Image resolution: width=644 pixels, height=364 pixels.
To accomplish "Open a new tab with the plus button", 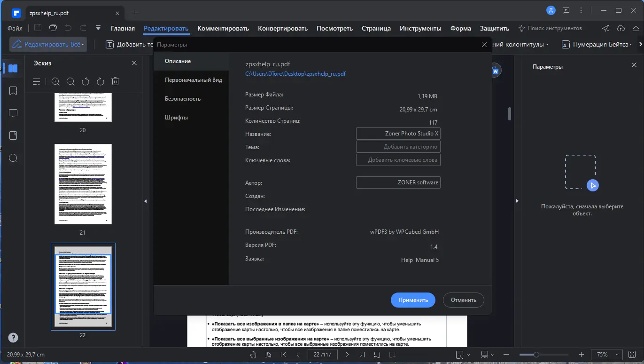I will pyautogui.click(x=135, y=13).
